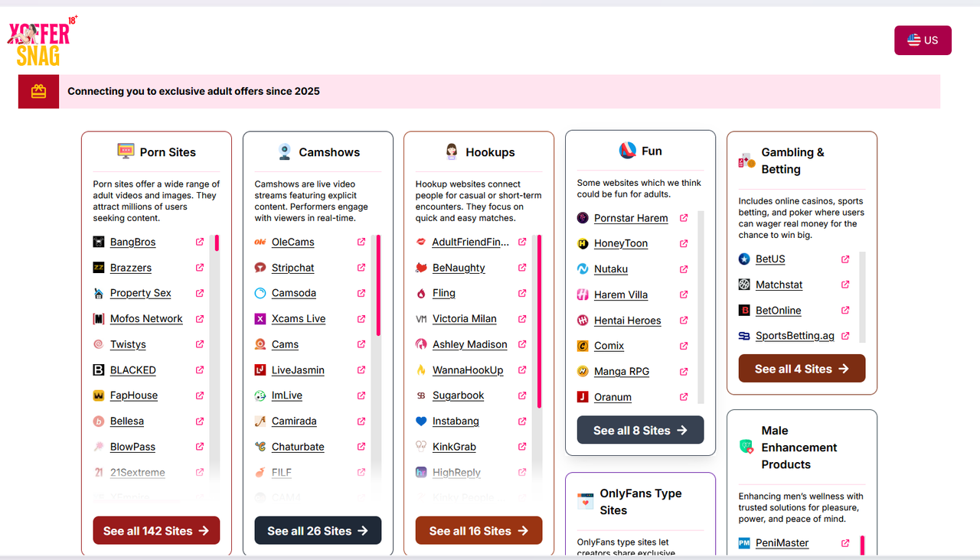Click external-link icon beside FapHouse

tap(200, 396)
